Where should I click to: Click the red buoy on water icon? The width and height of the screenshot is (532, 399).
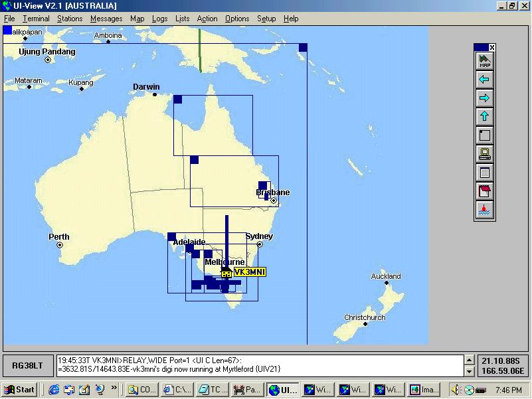[484, 210]
